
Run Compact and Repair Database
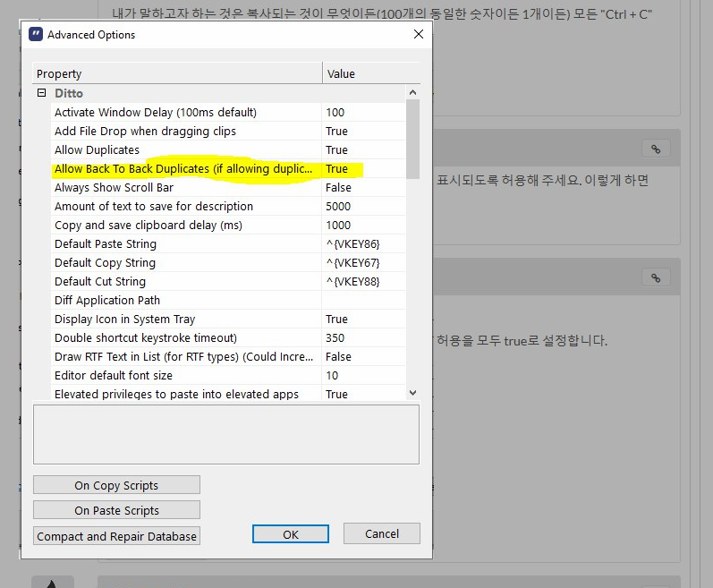[x=116, y=536]
